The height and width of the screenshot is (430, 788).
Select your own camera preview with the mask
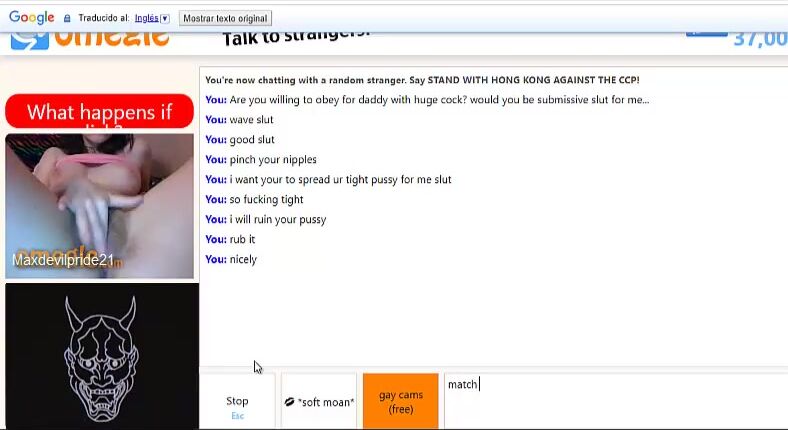[102, 356]
